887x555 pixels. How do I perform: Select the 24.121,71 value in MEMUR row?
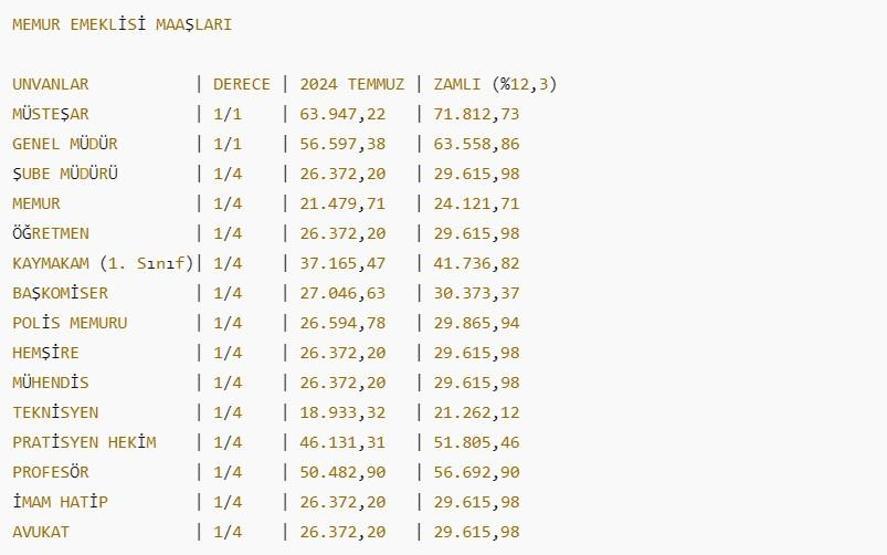click(476, 204)
